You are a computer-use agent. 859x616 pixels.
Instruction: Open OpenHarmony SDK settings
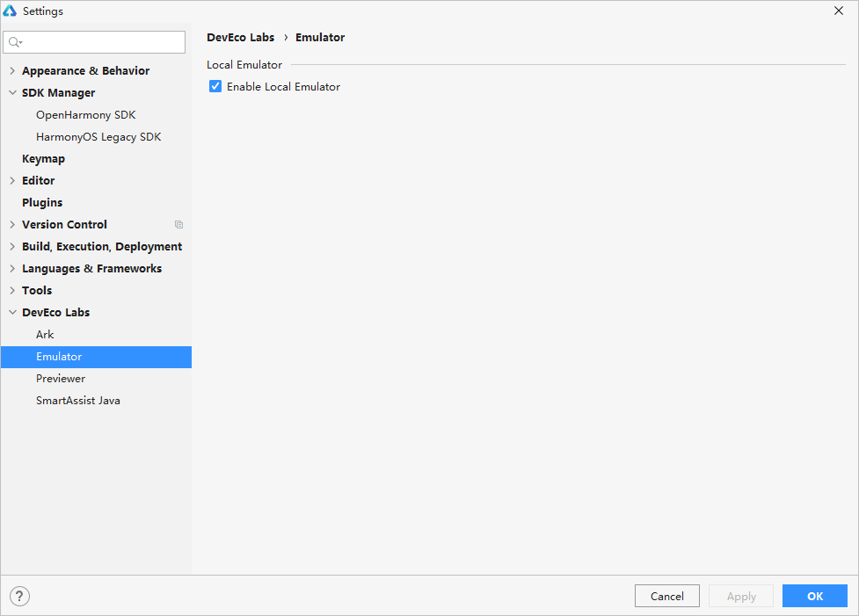click(x=86, y=115)
